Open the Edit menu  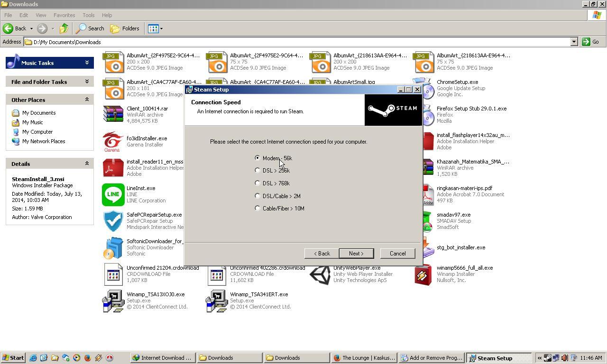tap(24, 15)
